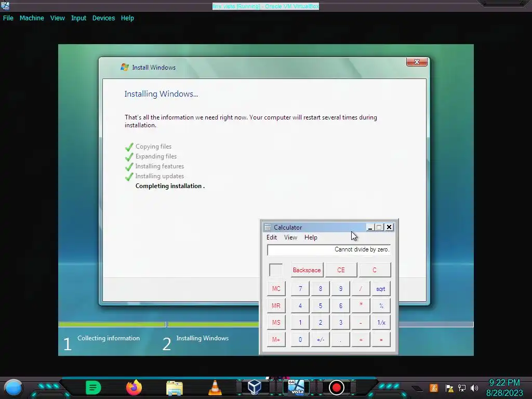Click the +/- sign toggle button
Image resolution: width=532 pixels, height=399 pixels.
pyautogui.click(x=320, y=339)
